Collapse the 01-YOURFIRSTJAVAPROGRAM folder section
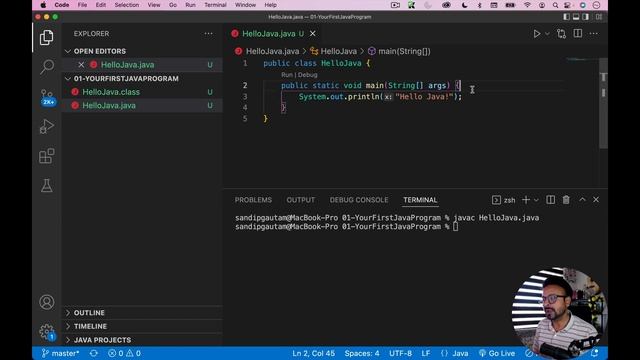This screenshot has width=640, height=360. click(141, 78)
